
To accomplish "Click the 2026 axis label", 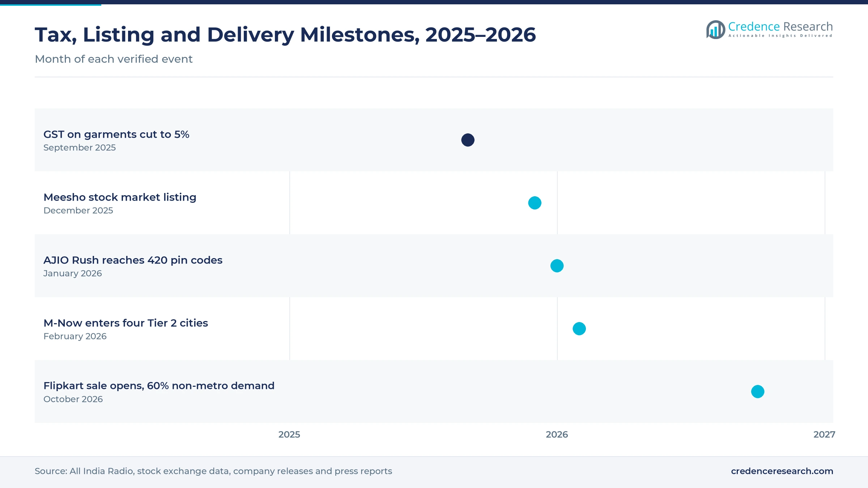I will point(557,435).
